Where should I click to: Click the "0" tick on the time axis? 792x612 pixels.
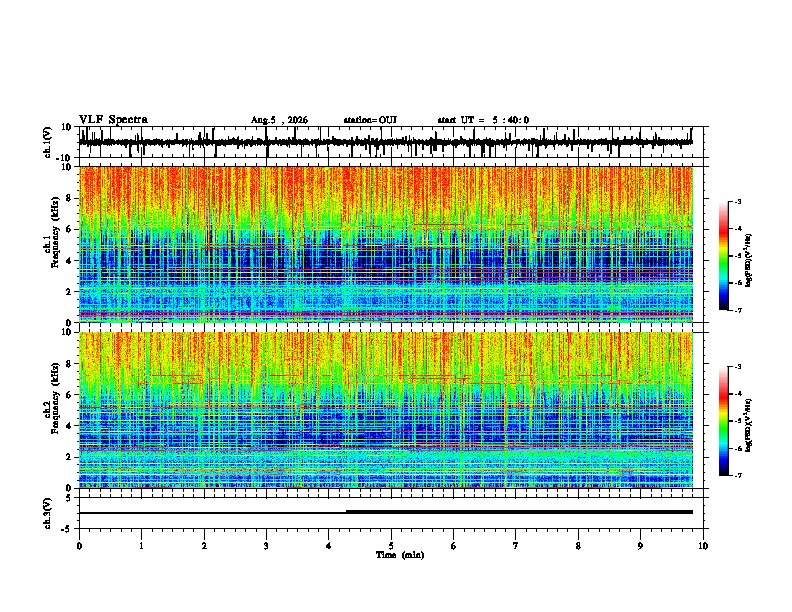pos(79,546)
